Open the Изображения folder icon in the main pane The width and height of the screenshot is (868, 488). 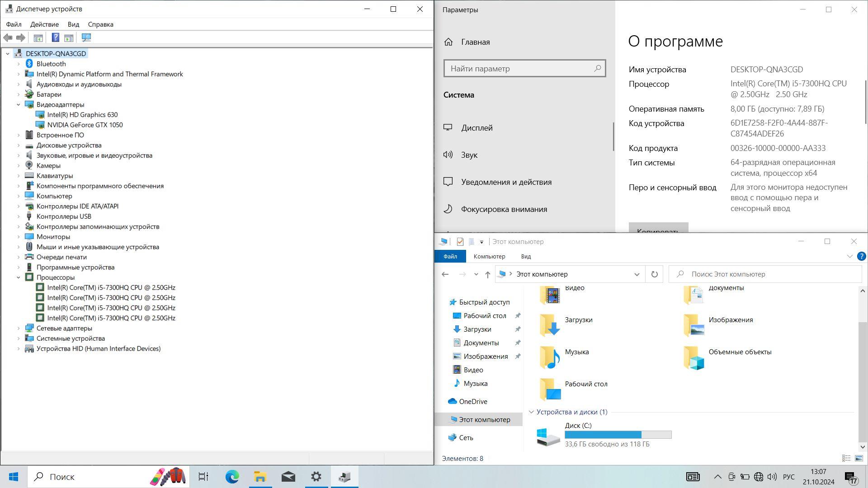point(694,325)
